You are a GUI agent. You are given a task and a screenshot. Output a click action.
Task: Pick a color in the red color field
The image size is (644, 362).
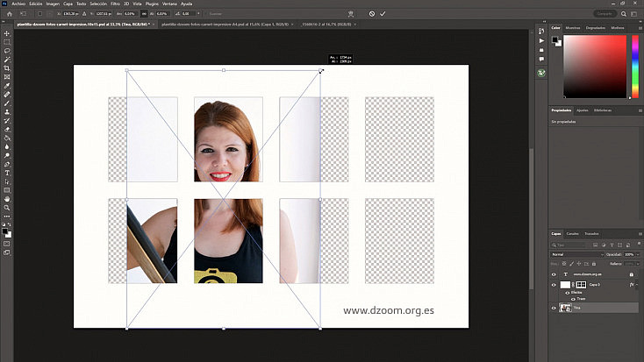click(595, 67)
